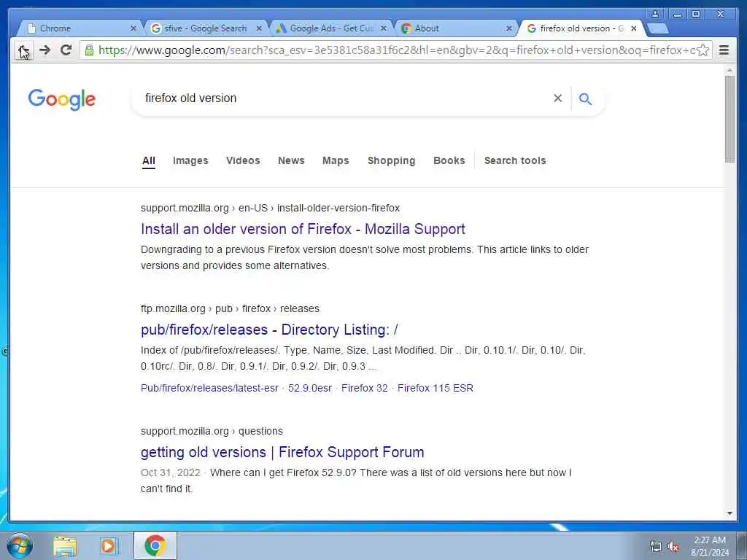This screenshot has height=560, width=747.
Task: Open the 'Firefox 115 ESR' sublink
Action: coord(436,388)
